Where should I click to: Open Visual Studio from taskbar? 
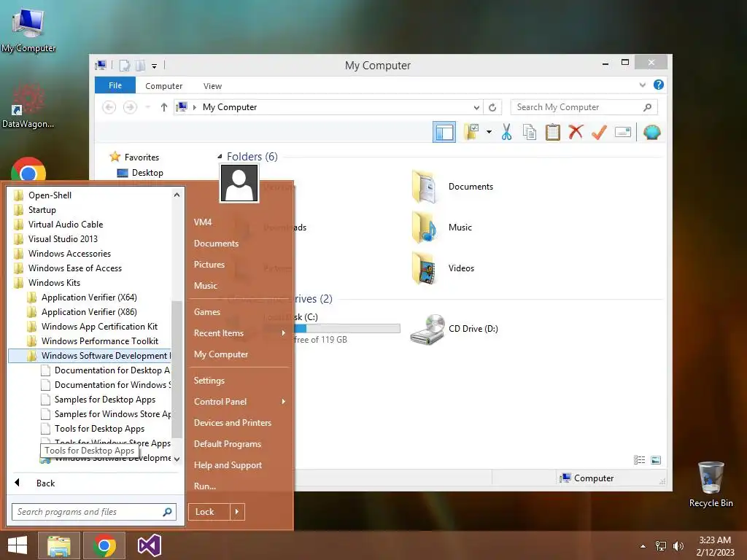point(149,545)
